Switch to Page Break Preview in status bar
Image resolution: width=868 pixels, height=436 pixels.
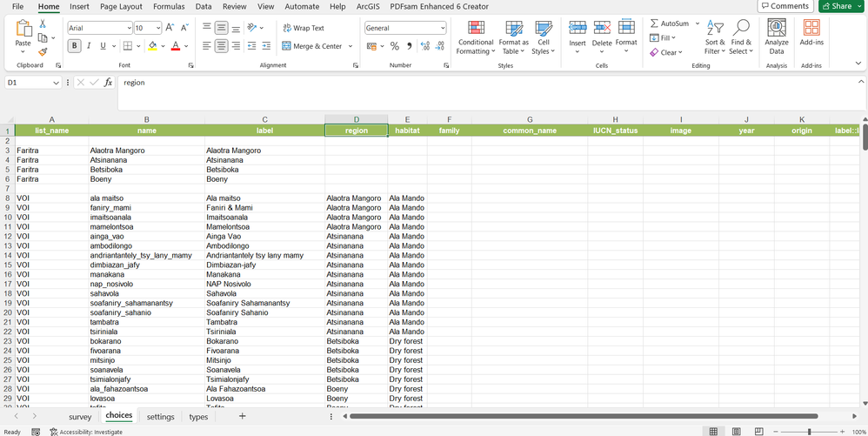click(759, 432)
